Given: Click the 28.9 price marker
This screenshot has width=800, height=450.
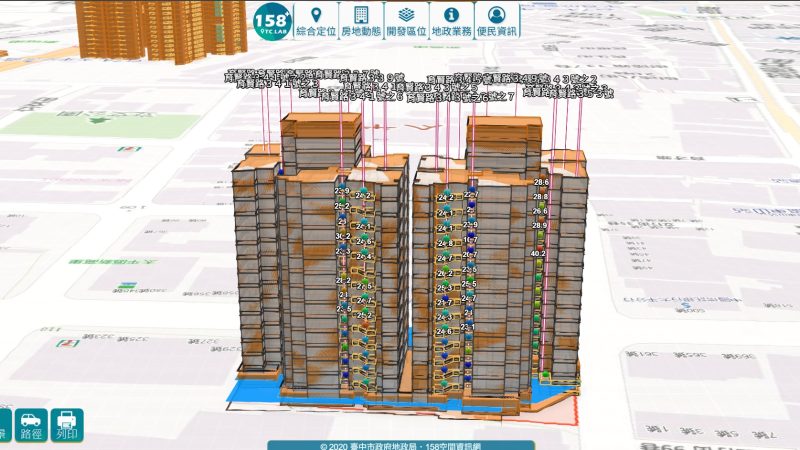Looking at the screenshot, I should 541,226.
